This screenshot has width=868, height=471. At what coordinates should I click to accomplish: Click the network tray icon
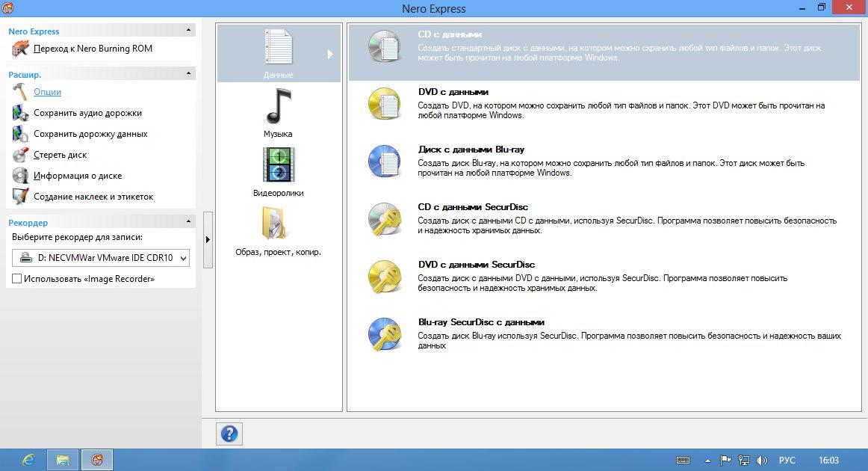coord(744,461)
